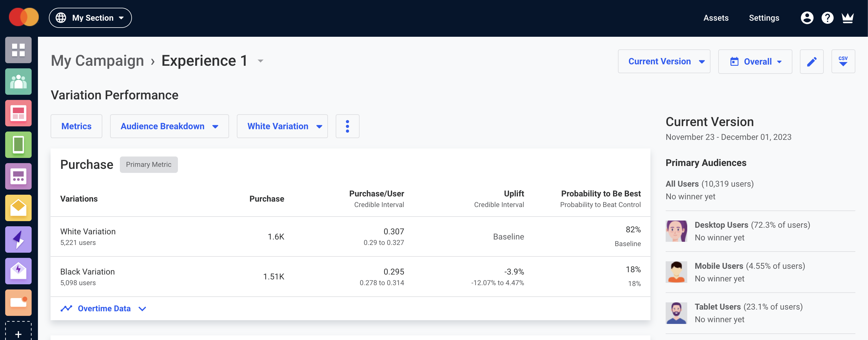868x340 pixels.
Task: Go to My Campaign breadcrumb
Action: [97, 61]
